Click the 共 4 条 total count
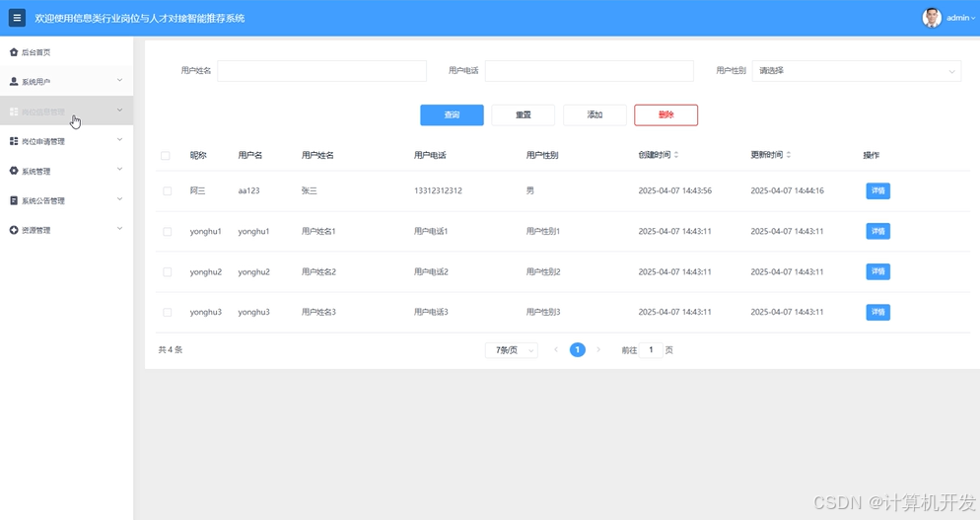Image resolution: width=980 pixels, height=520 pixels. coord(171,350)
